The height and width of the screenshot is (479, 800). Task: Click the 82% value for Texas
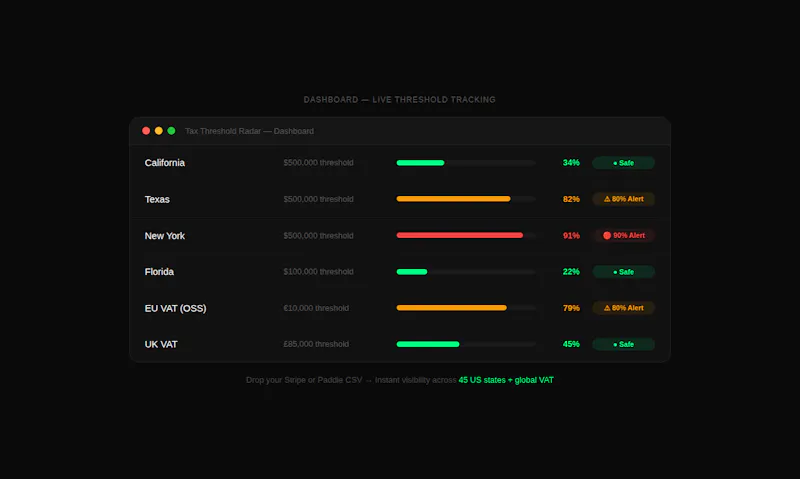(571, 199)
